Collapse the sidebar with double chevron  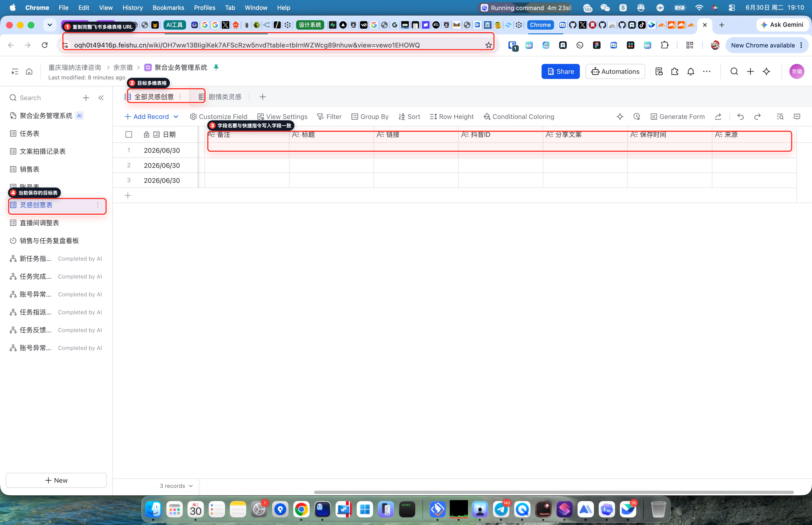click(101, 98)
